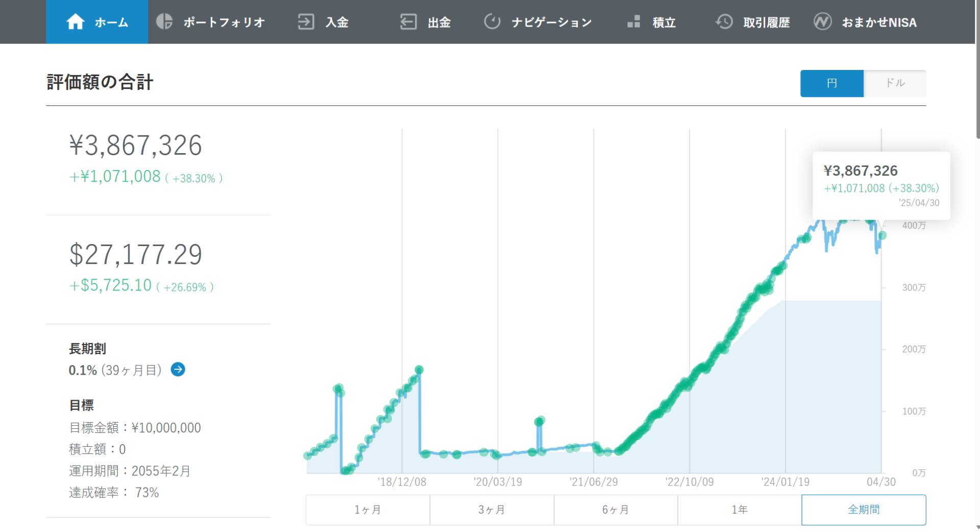The image size is (980, 531).
Task: Click the おまかせNISA logo icon
Action: click(822, 21)
